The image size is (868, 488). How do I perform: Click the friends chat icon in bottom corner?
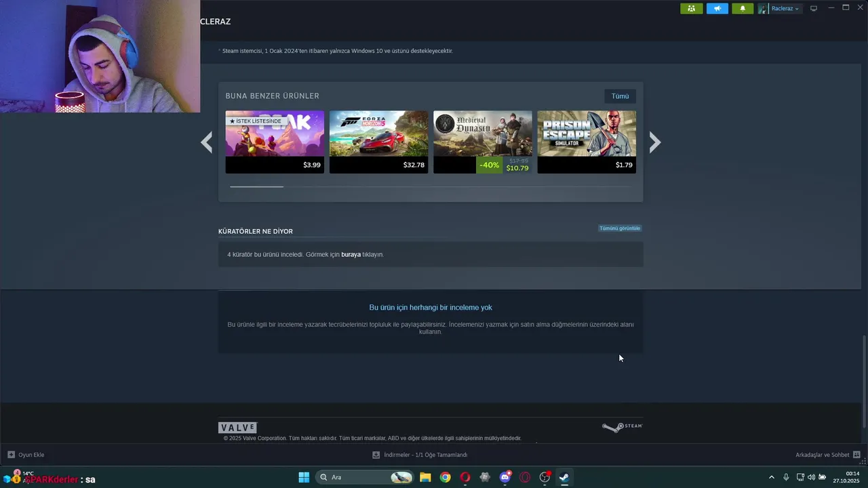[x=856, y=455]
